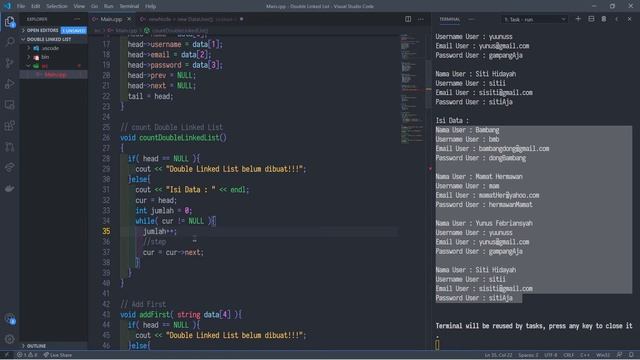Click the countDoubleLinkedList breadcrumb

point(179,30)
